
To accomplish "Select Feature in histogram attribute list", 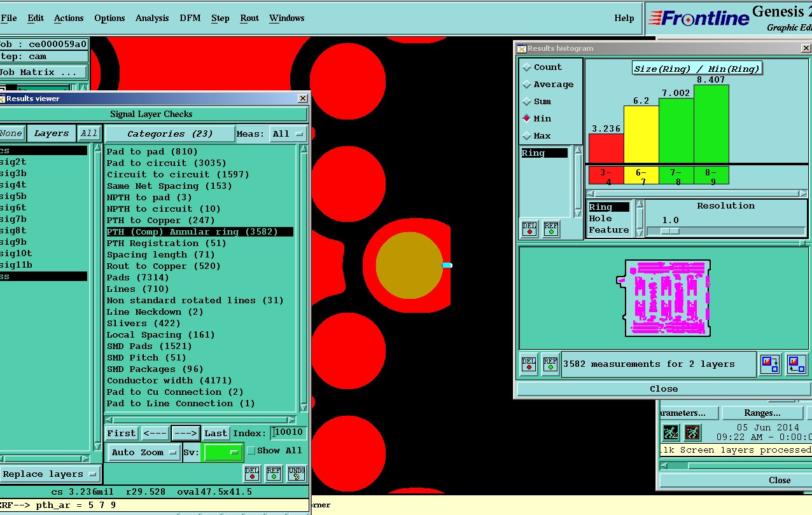I will pos(608,230).
